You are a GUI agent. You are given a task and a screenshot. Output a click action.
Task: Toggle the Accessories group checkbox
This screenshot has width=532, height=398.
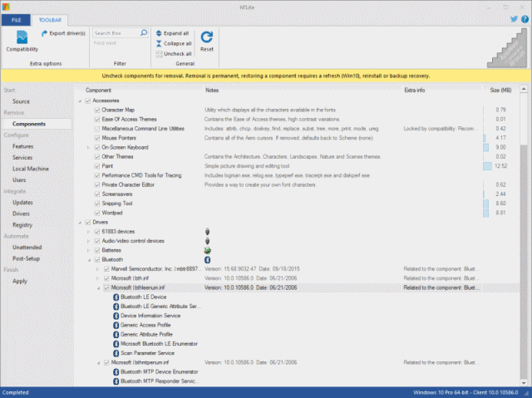[88, 101]
